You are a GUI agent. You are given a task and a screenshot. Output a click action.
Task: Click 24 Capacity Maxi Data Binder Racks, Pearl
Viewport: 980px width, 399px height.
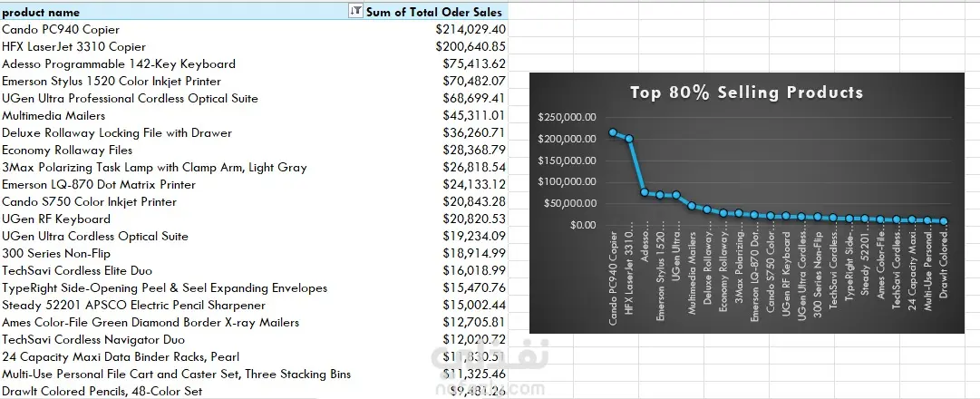[121, 357]
